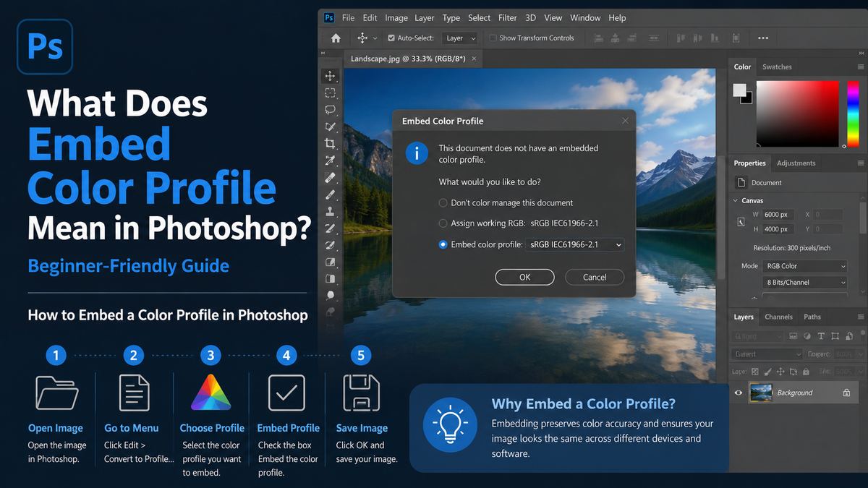Screen dimensions: 868x488
Task: Hide the Background layer with the eye icon
Action: (x=739, y=393)
